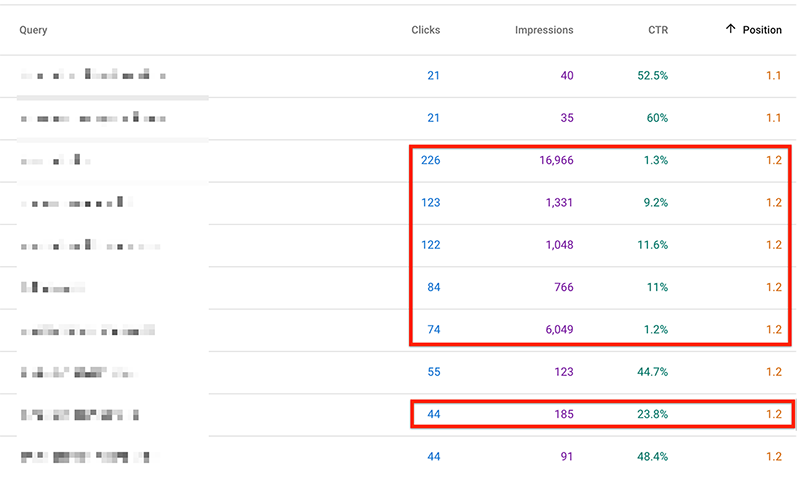Open the blurred query in the 55 clicks row
The image size is (800, 478).
coord(78,372)
